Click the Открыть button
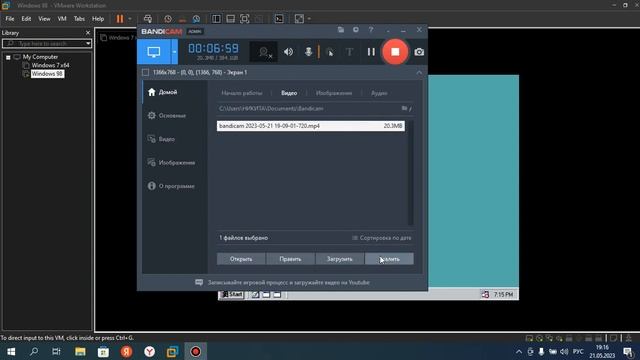 (x=241, y=259)
